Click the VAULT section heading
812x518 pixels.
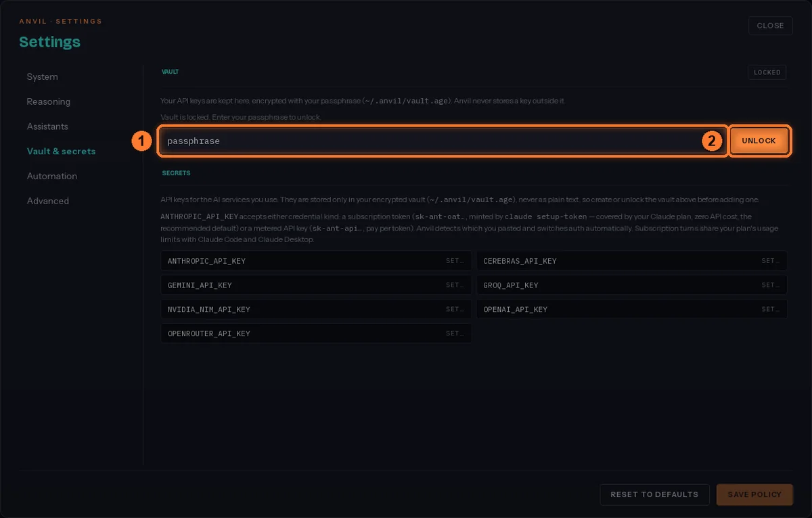click(170, 72)
